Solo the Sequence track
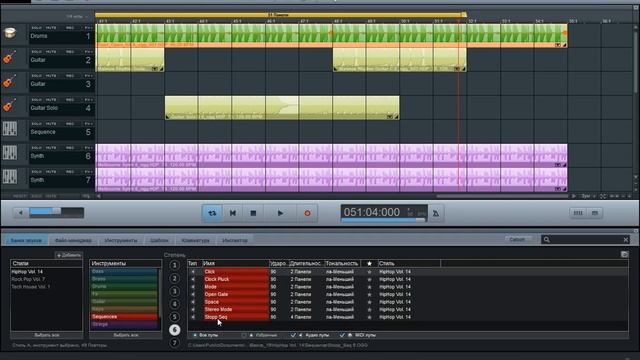The width and height of the screenshot is (640, 360). (36, 124)
